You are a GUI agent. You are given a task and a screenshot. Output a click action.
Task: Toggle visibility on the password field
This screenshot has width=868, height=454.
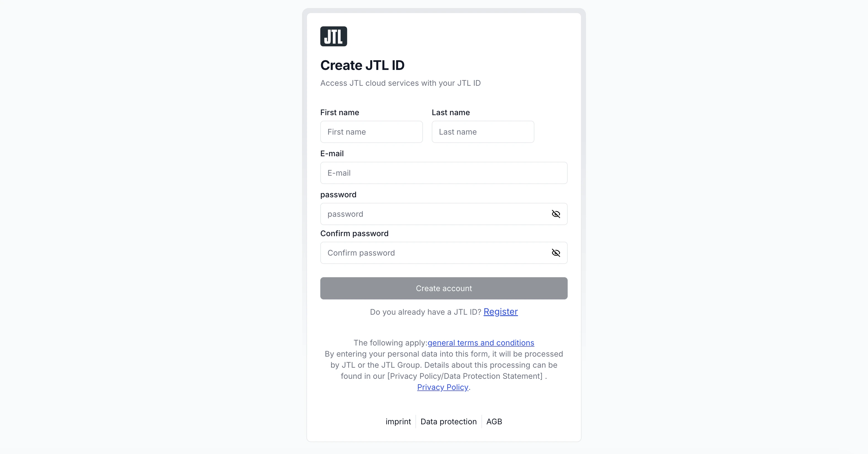tap(556, 214)
